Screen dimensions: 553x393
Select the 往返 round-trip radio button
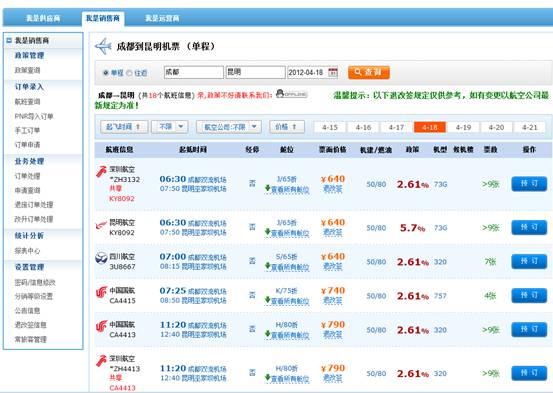coord(129,73)
